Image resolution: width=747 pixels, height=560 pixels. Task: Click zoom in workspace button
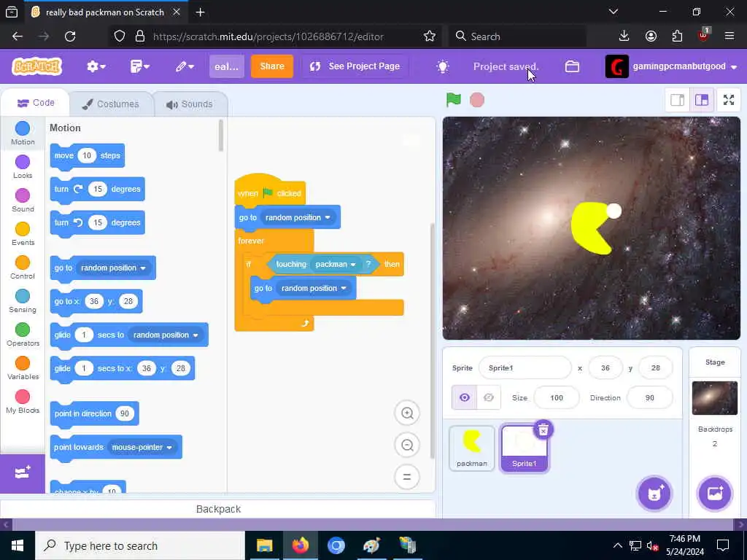(407, 413)
